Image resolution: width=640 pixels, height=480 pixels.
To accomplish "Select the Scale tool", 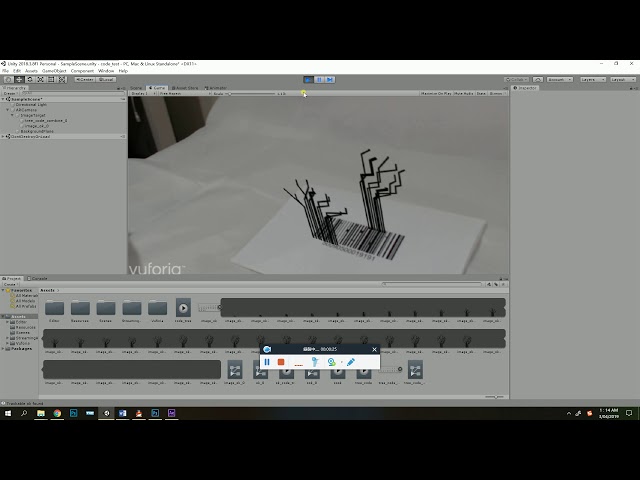I will [40, 80].
